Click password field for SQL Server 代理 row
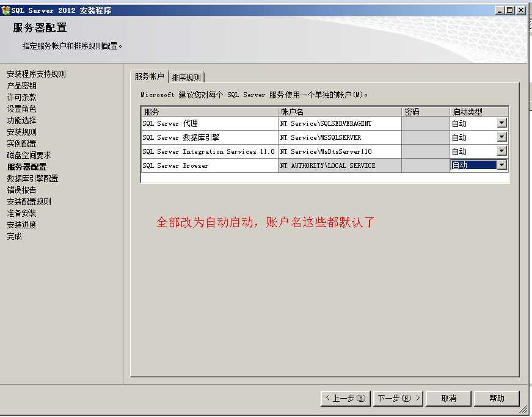Image resolution: width=532 pixels, height=417 pixels. point(426,123)
